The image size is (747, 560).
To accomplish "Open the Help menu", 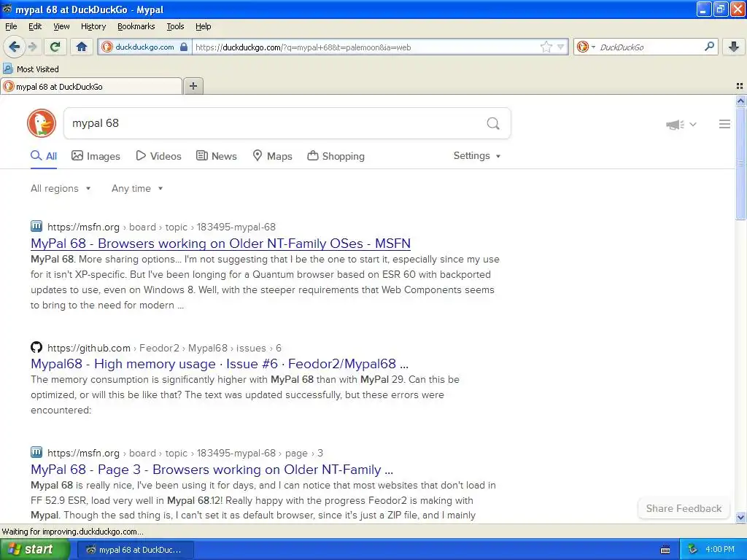I will 203,26.
